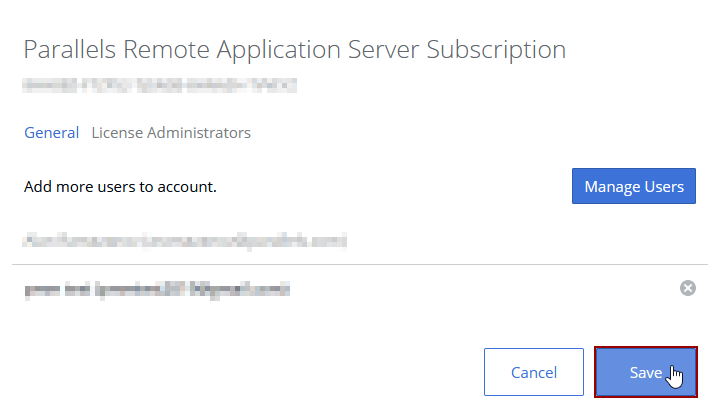Screen dimensions: 720x420
Task: Select the first blurred administrator email row
Action: 184,241
